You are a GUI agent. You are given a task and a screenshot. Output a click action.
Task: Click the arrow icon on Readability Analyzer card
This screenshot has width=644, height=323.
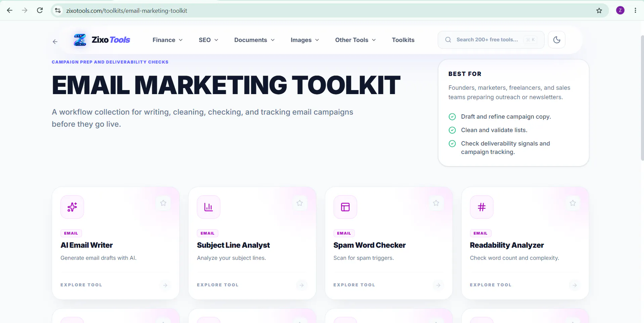point(575,285)
